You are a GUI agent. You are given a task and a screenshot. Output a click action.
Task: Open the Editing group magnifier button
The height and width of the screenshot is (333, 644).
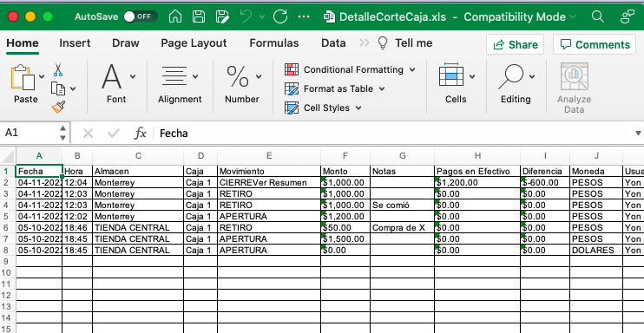[516, 83]
